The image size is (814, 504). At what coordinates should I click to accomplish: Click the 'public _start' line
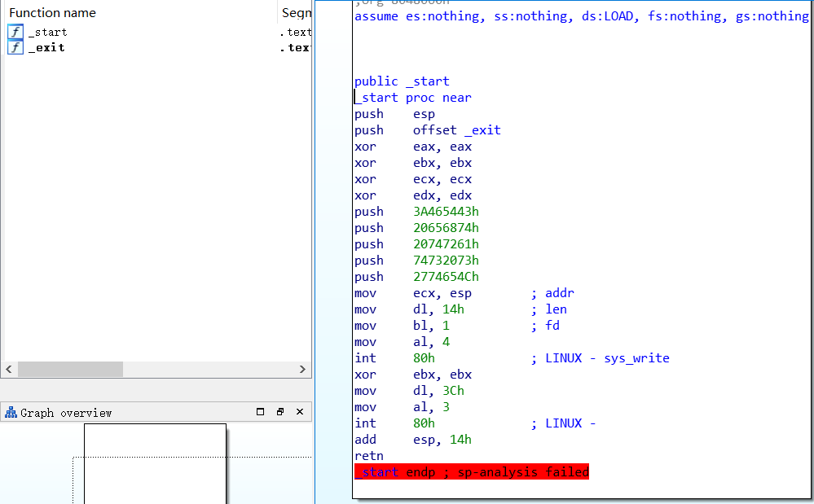point(402,81)
